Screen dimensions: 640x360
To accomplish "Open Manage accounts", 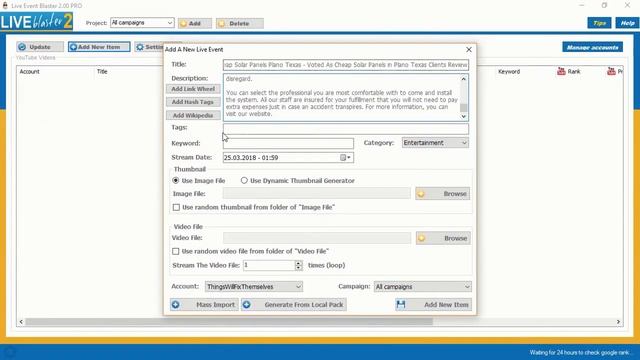I will (x=592, y=47).
